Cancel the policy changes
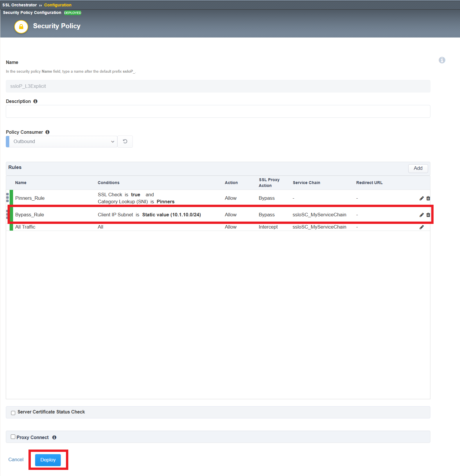Image resolution: width=460 pixels, height=476 pixels. [16, 459]
